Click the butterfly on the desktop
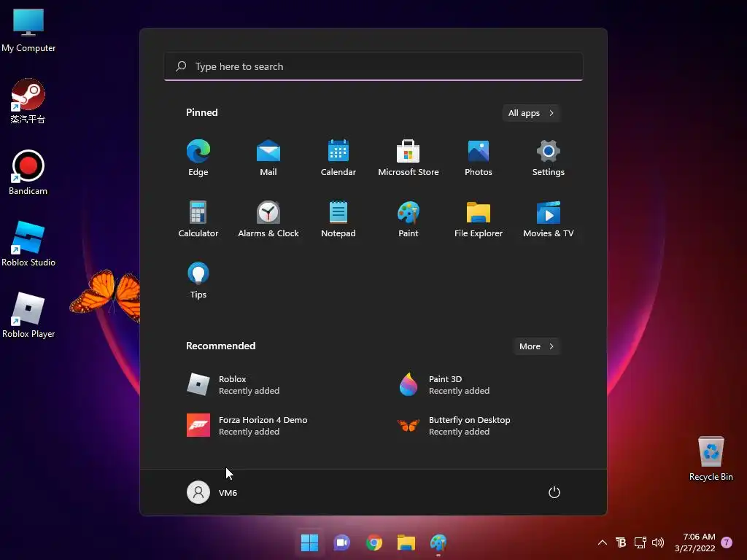Image resolution: width=747 pixels, height=560 pixels. 106,295
